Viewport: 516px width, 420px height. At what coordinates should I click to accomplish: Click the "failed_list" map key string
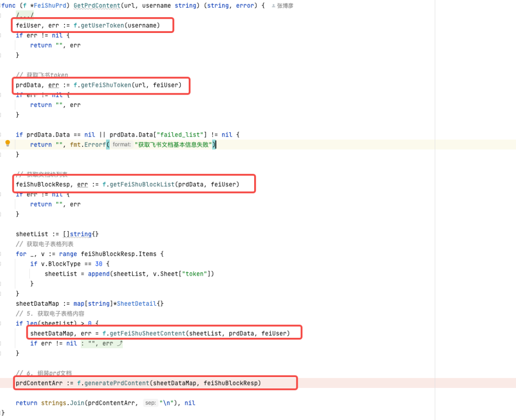pos(180,135)
